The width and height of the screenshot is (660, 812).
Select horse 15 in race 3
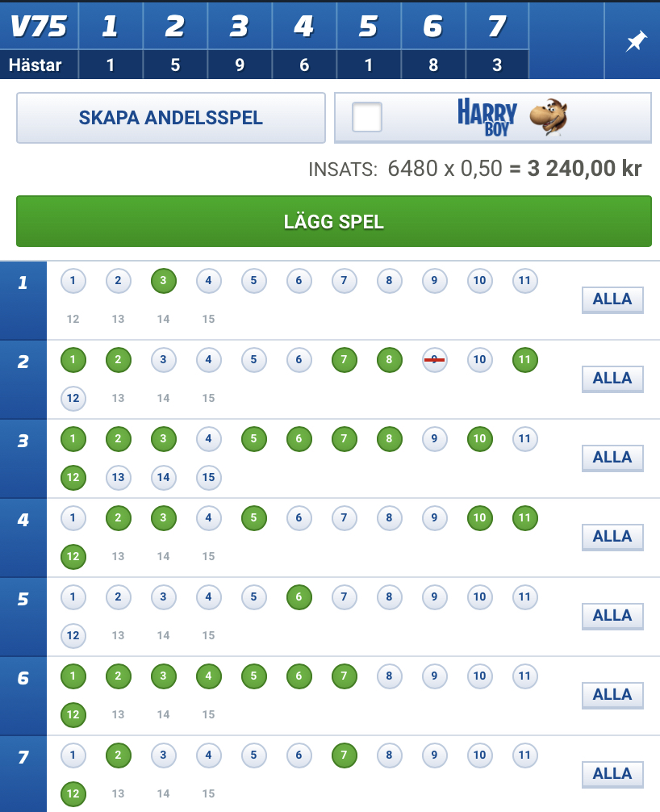pos(209,478)
